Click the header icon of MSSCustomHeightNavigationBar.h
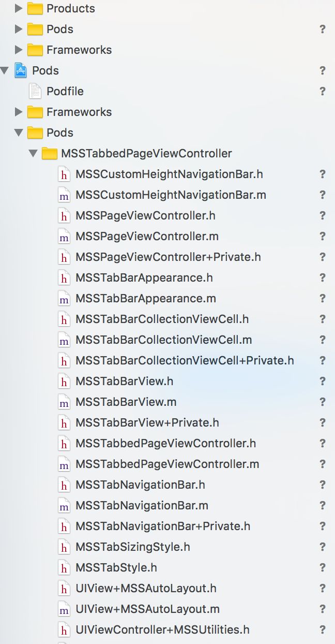Viewport: 335px width, 644px height. 64,174
